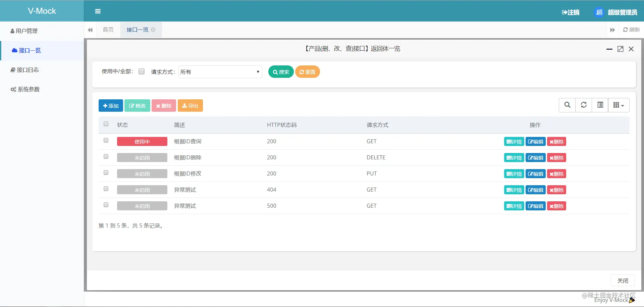The height and width of the screenshot is (307, 644).
Task: Maximize the 返回体一览 dialog
Action: 621,49
